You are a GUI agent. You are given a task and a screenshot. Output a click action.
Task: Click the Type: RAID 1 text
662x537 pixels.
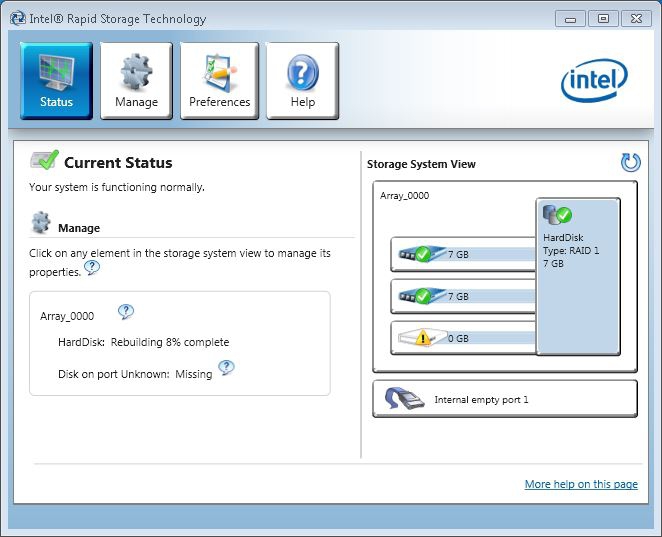click(571, 250)
